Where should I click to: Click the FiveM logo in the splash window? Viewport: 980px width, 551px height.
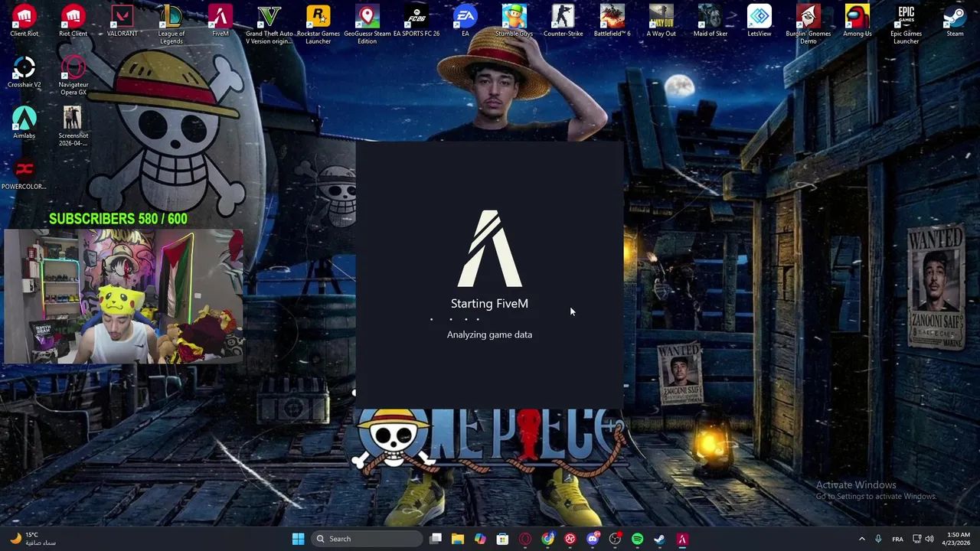tap(489, 249)
